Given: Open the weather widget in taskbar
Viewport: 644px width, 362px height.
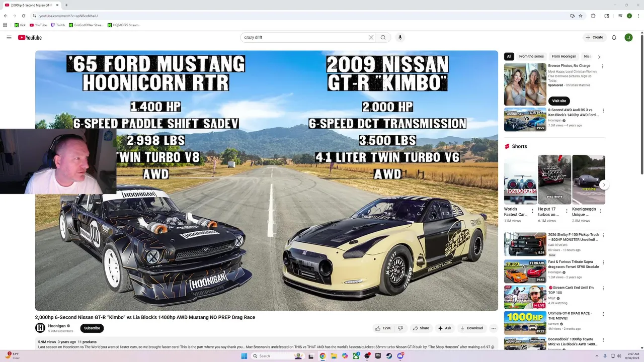Looking at the screenshot, I should coord(13,356).
